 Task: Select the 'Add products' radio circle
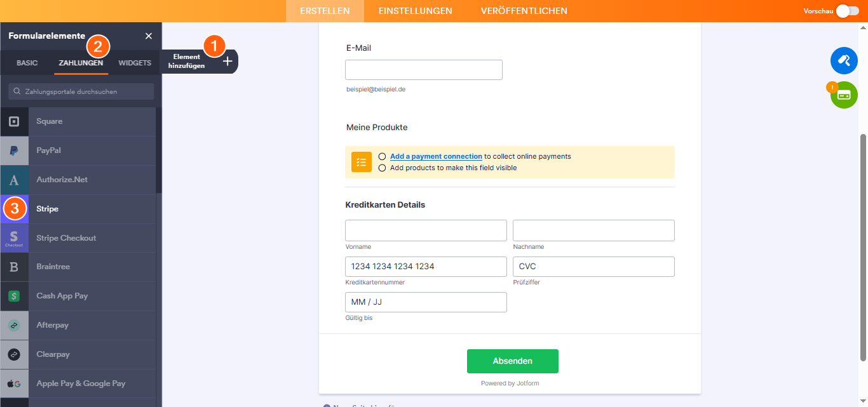point(382,168)
